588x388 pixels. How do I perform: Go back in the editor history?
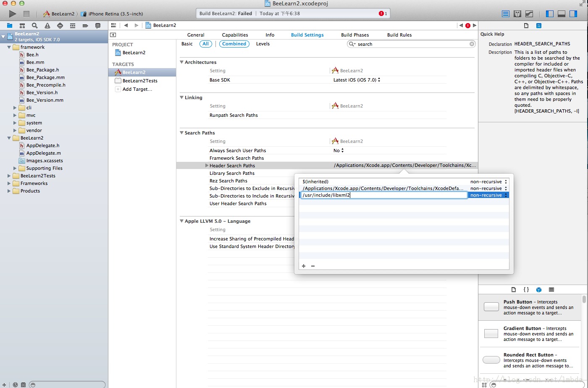pyautogui.click(x=126, y=25)
